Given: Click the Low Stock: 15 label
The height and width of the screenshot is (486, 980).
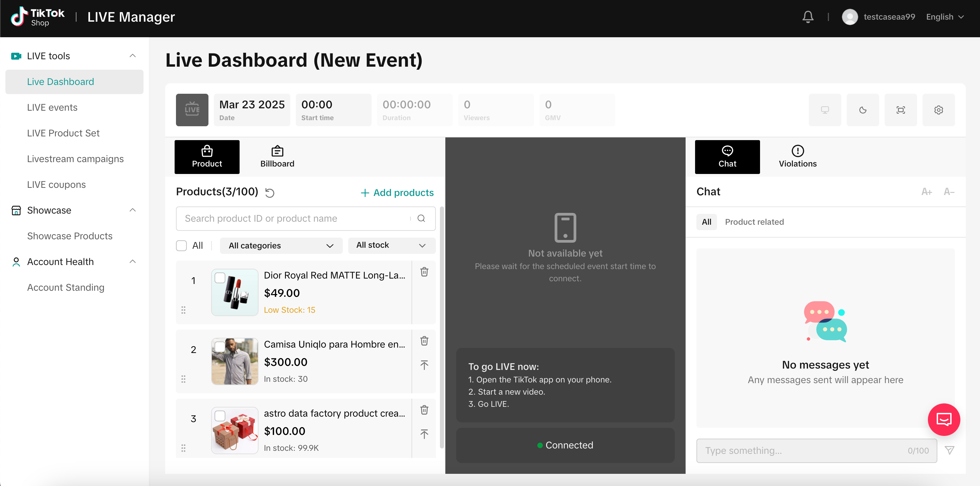Looking at the screenshot, I should coord(290,310).
